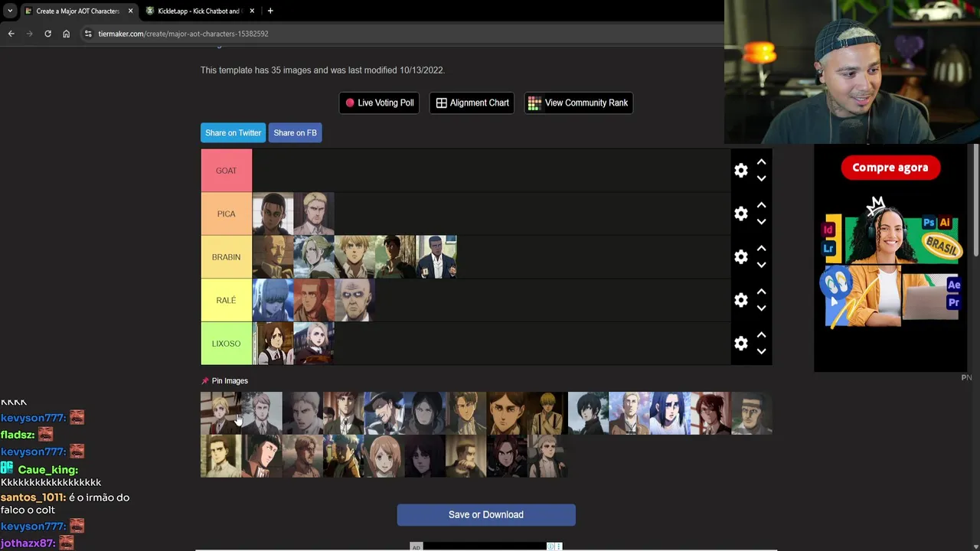Open the browser home page
Screen dimensions: 980x551
[66, 34]
